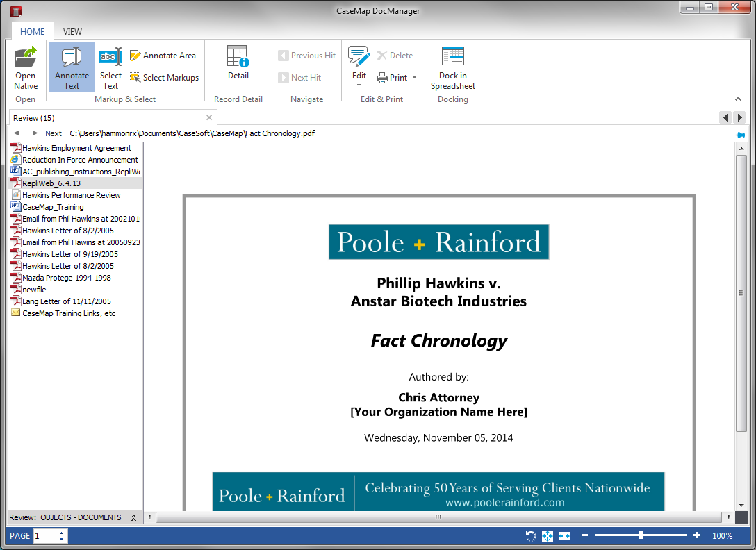
Task: Click the 100% zoom level text
Action: click(x=722, y=536)
